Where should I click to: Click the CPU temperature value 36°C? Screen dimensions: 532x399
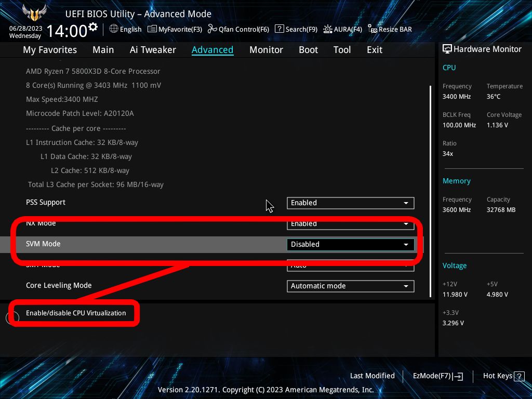tap(494, 97)
